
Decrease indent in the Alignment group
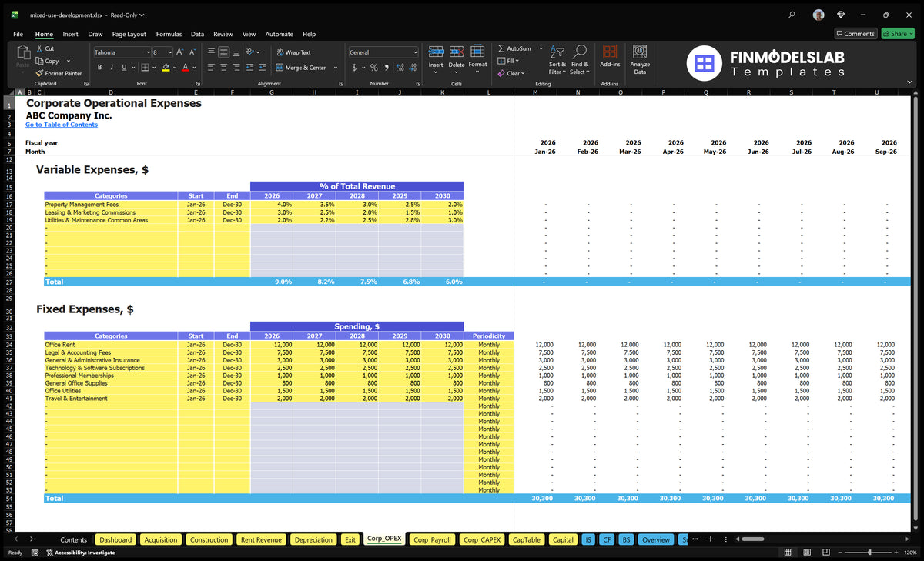pos(251,68)
